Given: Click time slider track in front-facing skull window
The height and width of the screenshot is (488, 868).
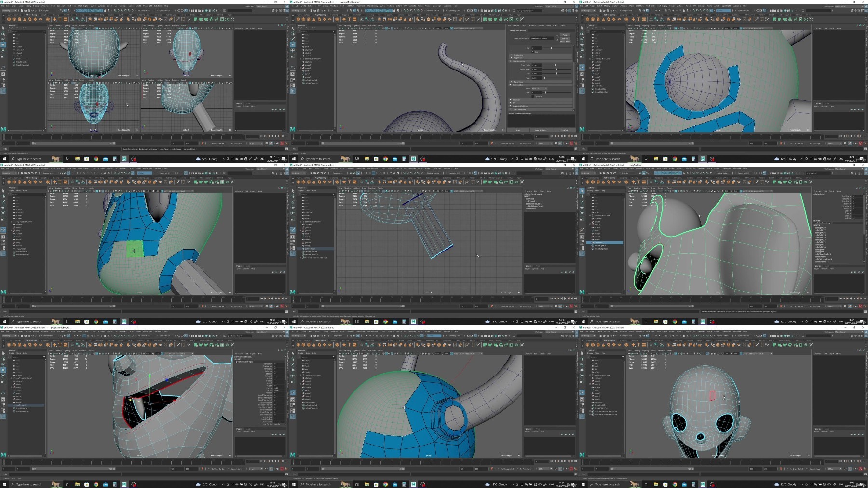Looking at the screenshot, I should (703, 461).
